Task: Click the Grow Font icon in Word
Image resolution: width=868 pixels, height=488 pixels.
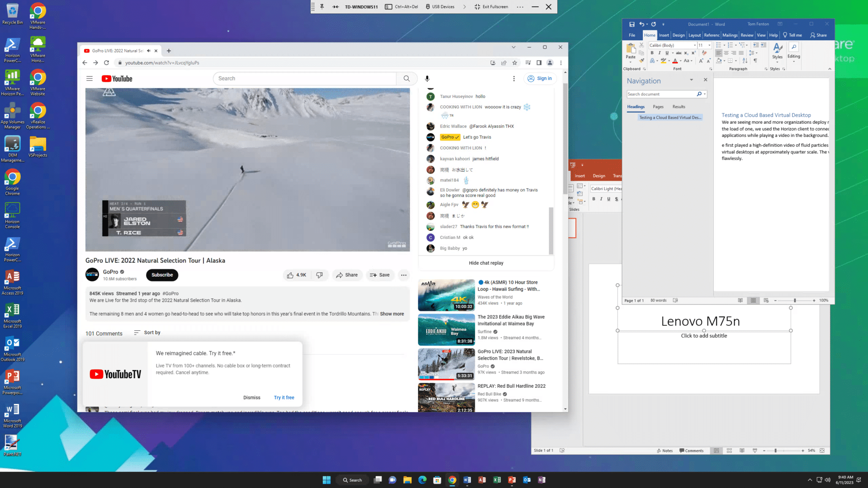Action: pos(701,61)
